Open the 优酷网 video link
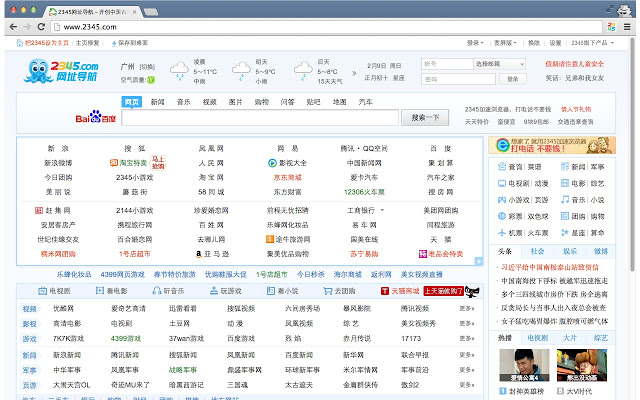640x400 pixels. (x=63, y=309)
